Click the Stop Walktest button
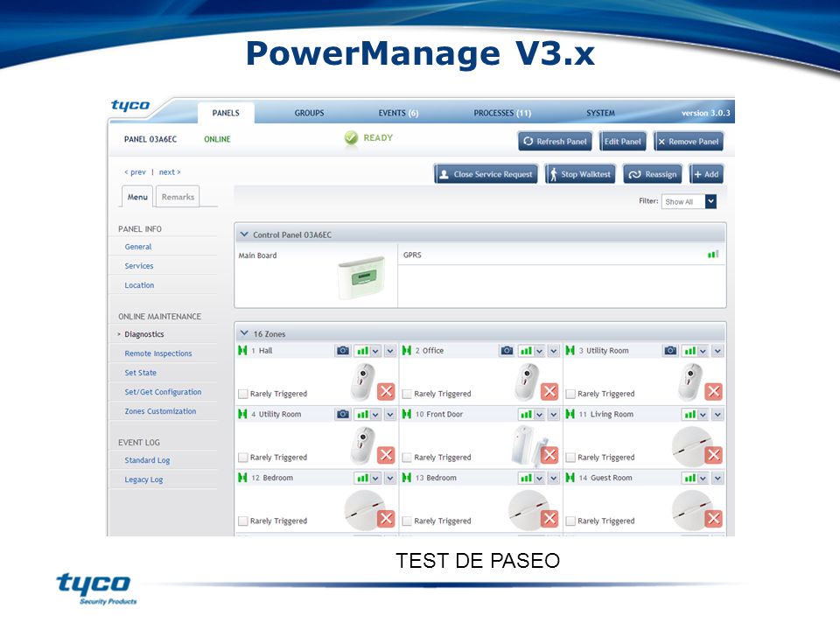Image resolution: width=840 pixels, height=630 pixels. tap(580, 174)
